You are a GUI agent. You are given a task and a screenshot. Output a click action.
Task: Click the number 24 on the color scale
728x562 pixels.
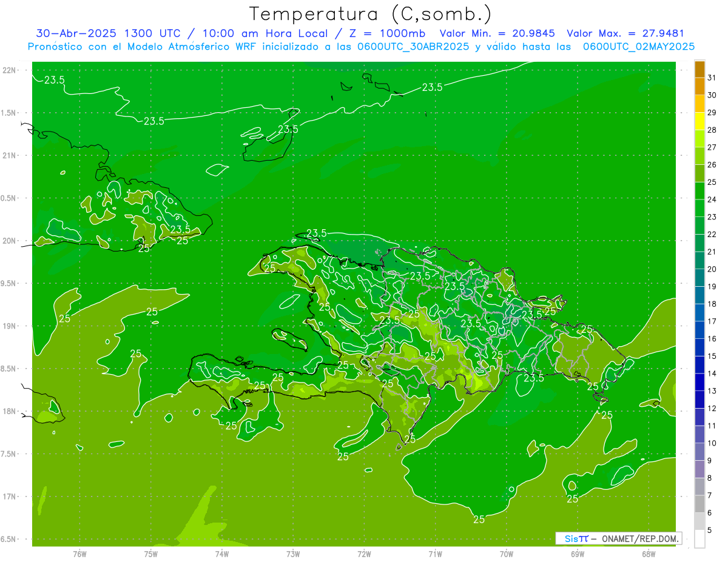click(712, 199)
